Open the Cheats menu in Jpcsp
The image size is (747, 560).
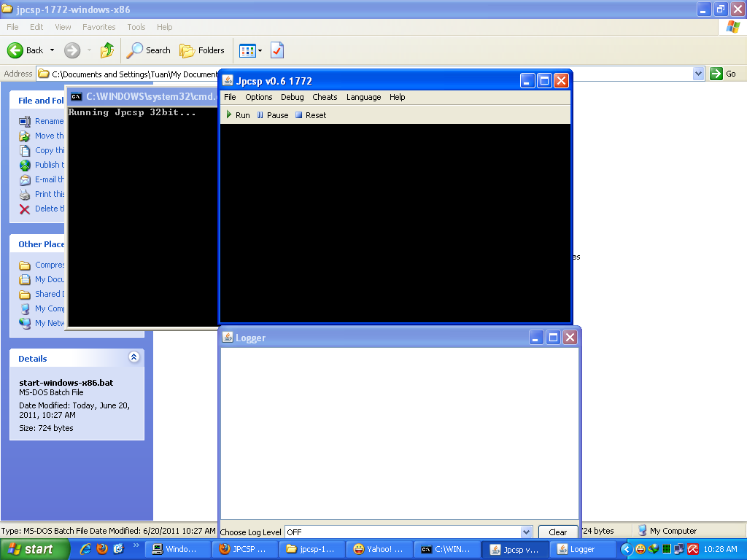click(325, 97)
